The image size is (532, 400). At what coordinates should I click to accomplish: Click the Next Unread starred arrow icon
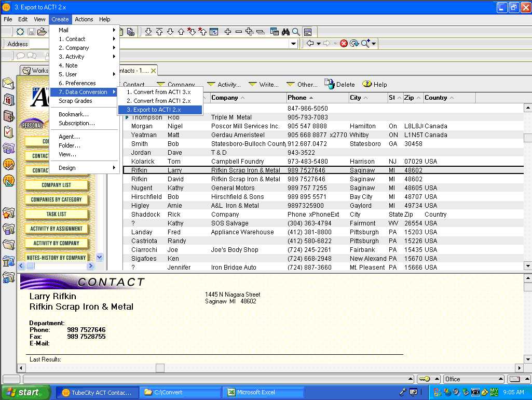tap(192, 32)
